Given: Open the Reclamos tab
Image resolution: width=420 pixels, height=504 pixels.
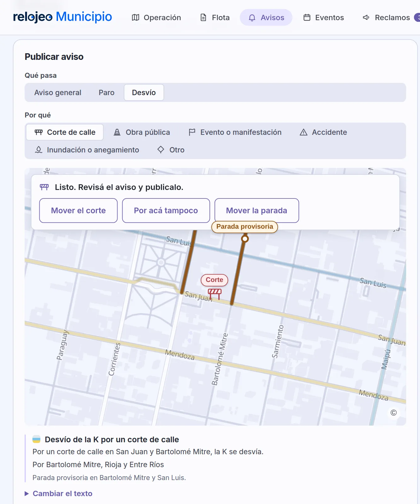Looking at the screenshot, I should click(387, 18).
